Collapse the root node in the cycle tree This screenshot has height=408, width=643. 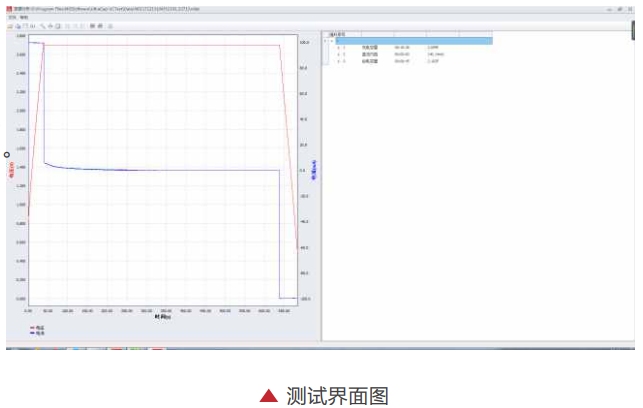(x=331, y=41)
